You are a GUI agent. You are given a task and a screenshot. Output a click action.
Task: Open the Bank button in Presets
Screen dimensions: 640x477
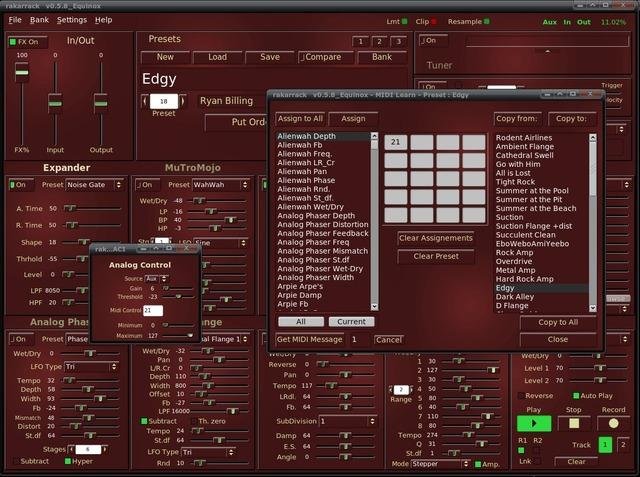click(382, 57)
